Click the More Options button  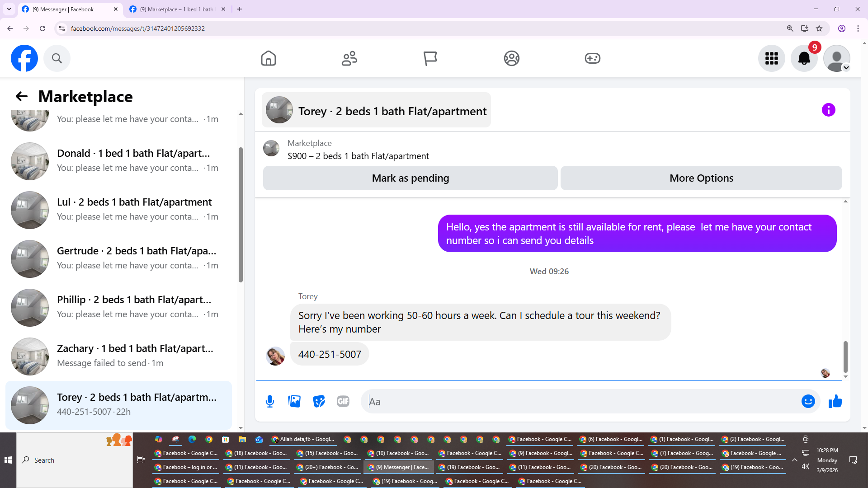(x=701, y=178)
